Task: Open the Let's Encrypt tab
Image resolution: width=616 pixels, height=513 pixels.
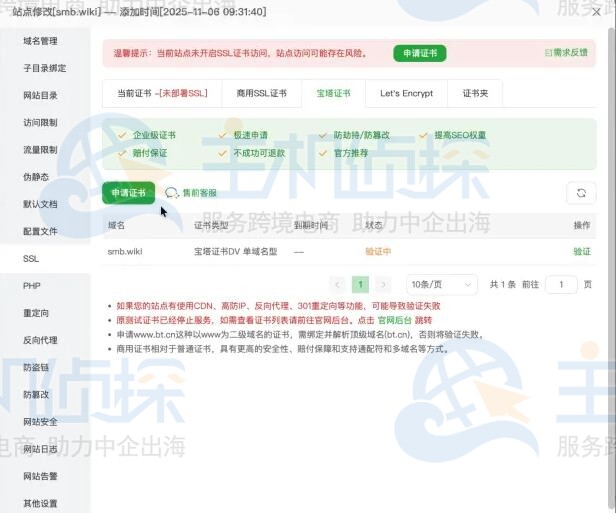Action: point(407,93)
